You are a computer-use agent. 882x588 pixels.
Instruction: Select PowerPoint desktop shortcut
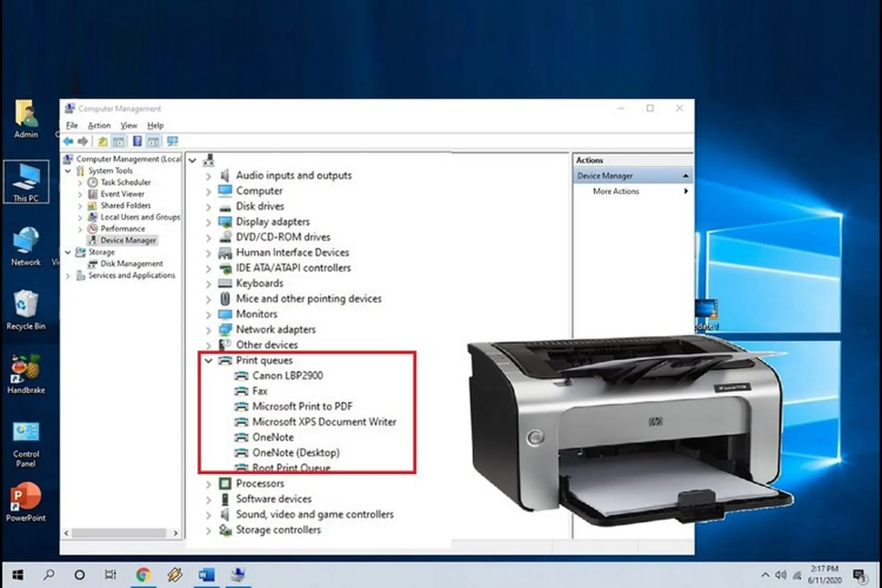[x=26, y=502]
